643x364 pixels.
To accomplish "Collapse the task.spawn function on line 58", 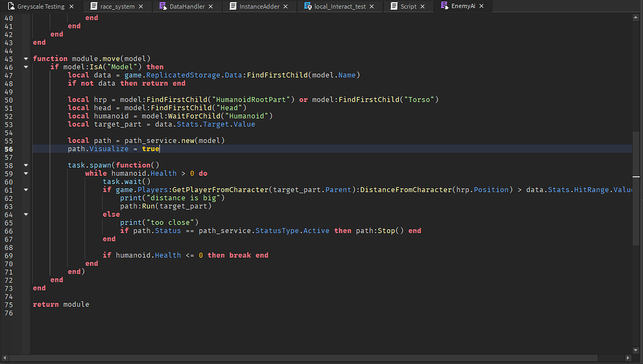I will [25, 165].
